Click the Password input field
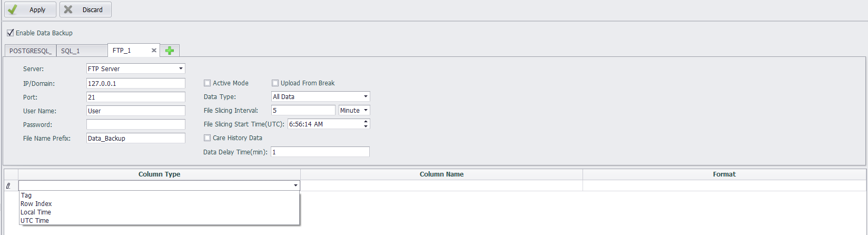The image size is (868, 235). [x=136, y=124]
